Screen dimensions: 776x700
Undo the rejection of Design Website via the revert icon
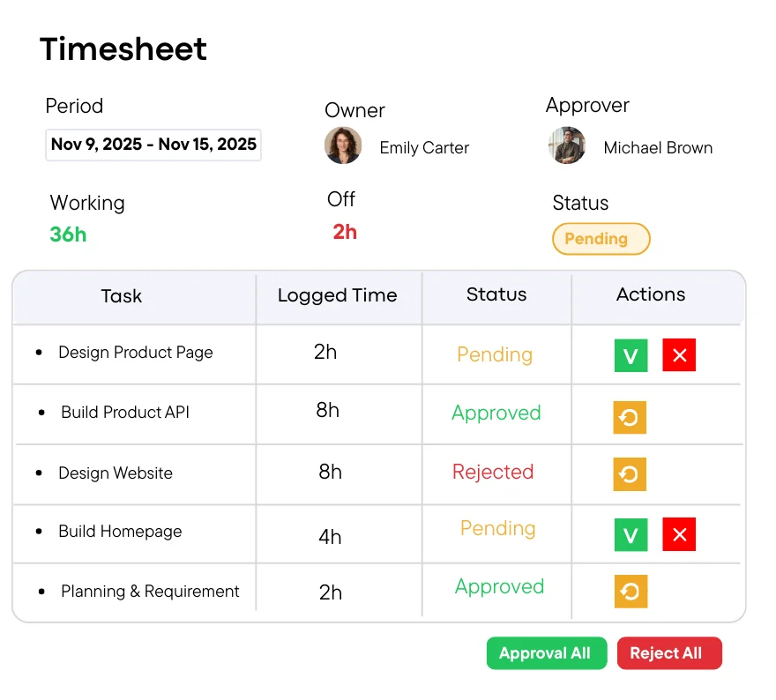[630, 474]
